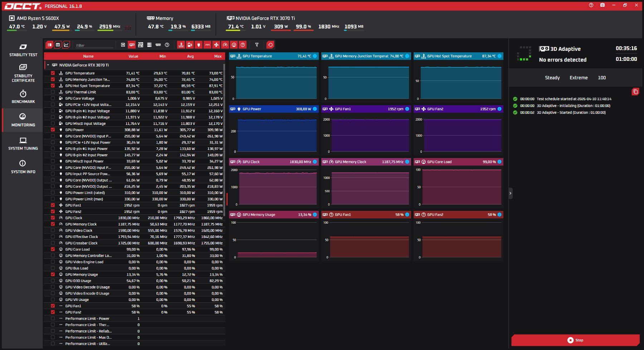Image resolution: width=644 pixels, height=350 pixels.
Task: Sort the sensor table by Max column
Action: pyautogui.click(x=218, y=56)
